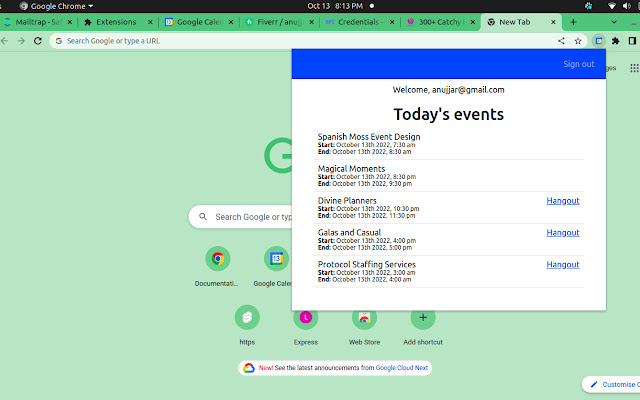Click Sign out in the extension popup
This screenshot has width=640, height=400.
pos(579,64)
